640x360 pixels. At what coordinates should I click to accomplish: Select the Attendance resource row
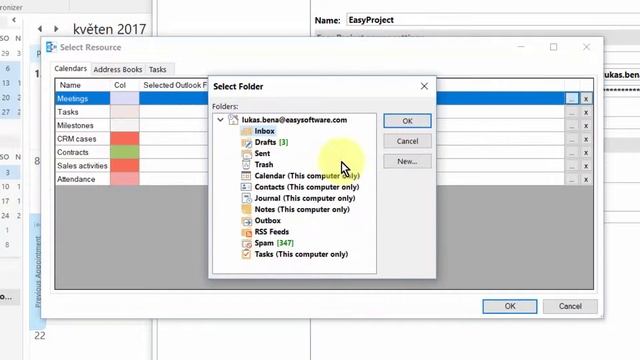[x=324, y=179]
